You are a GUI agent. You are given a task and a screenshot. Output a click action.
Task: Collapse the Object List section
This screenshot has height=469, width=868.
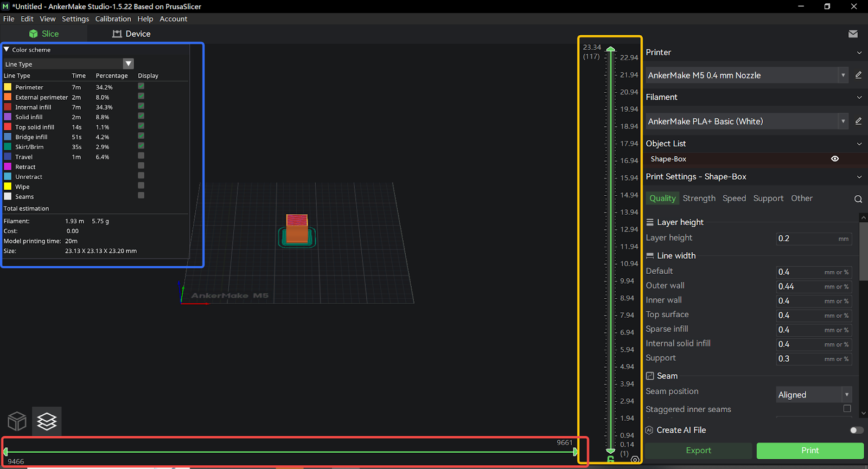pyautogui.click(x=859, y=144)
